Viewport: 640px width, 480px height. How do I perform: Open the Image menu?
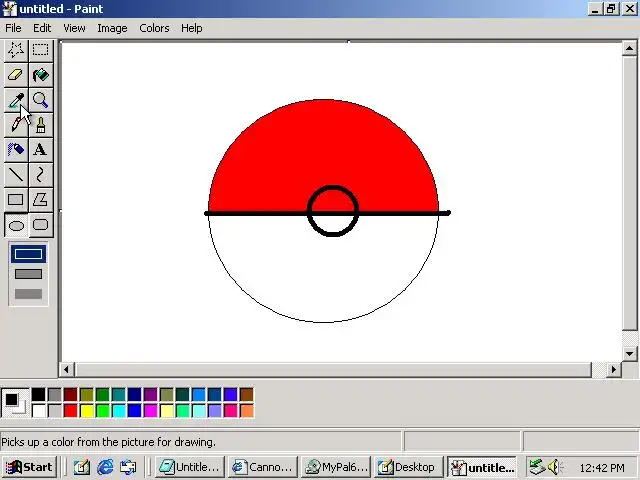[112, 28]
